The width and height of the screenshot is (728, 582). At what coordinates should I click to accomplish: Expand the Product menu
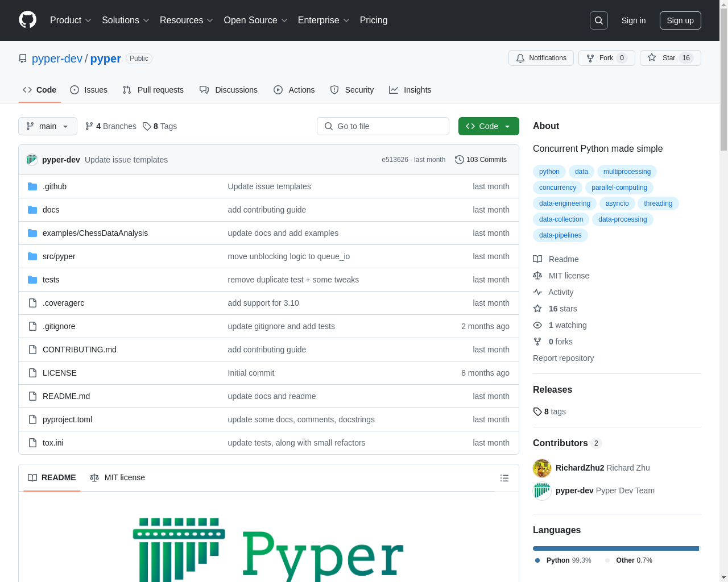click(x=71, y=20)
